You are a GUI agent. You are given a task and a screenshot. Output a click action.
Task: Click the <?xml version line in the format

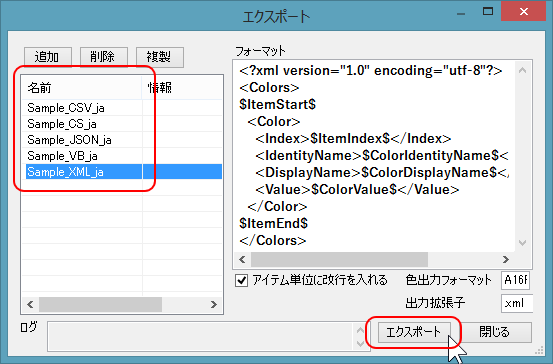[371, 71]
